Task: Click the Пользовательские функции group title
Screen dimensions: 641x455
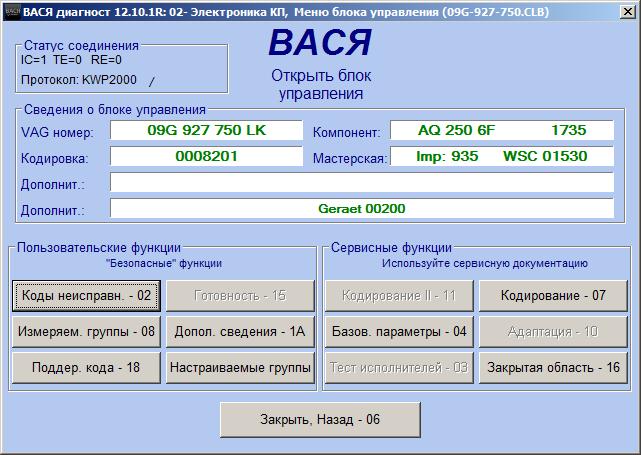Action: pos(99,247)
